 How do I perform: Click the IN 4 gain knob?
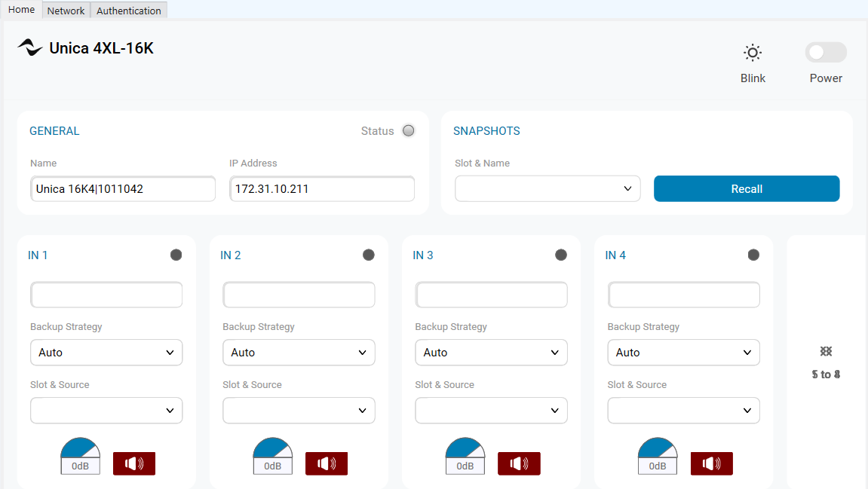658,448
